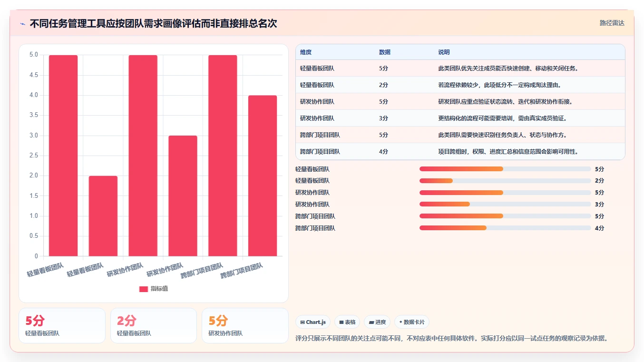Click the 0.5 tick on the y-axis
The image size is (644, 362).
coord(33,236)
